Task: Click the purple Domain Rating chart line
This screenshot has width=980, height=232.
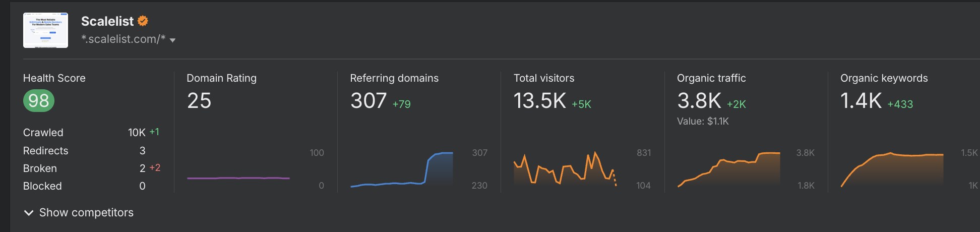Action: [x=238, y=178]
